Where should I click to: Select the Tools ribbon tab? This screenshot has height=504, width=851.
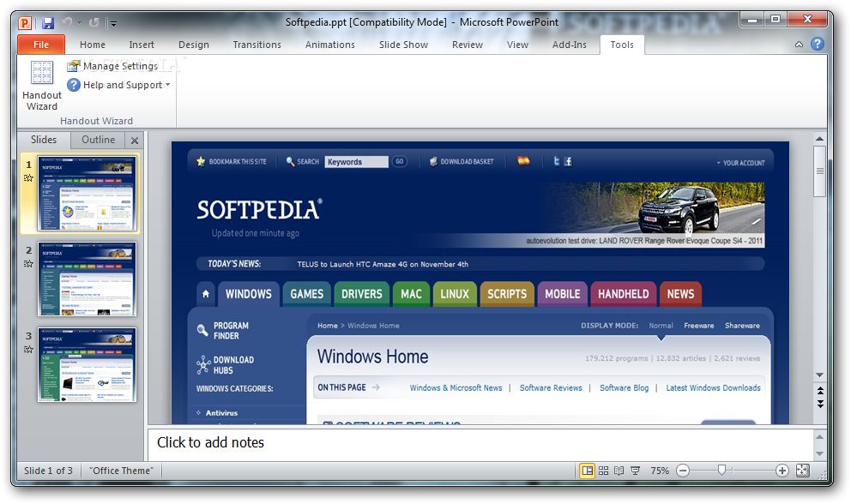click(622, 45)
